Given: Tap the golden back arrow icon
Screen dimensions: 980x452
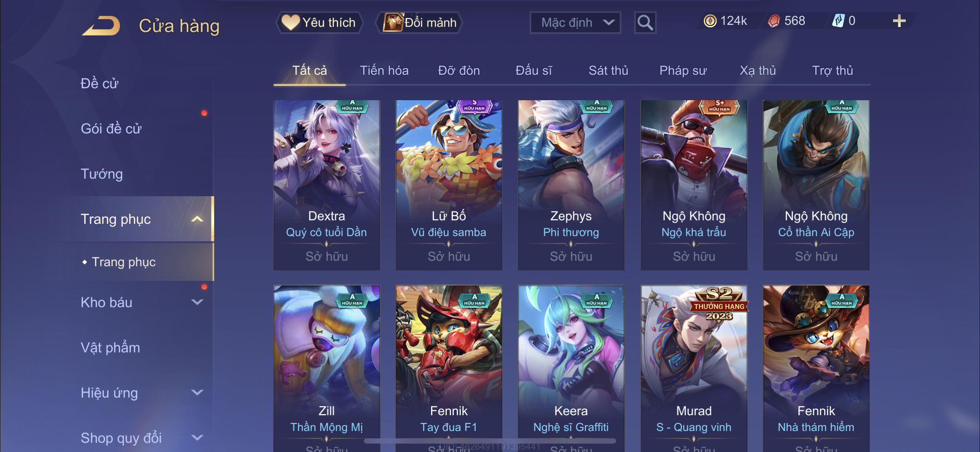Looking at the screenshot, I should pyautogui.click(x=101, y=26).
